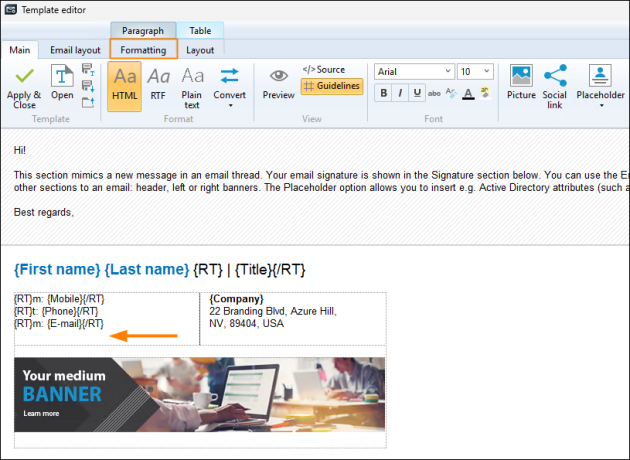Click 'Learn more' on the banner
The image size is (630, 460).
point(41,413)
